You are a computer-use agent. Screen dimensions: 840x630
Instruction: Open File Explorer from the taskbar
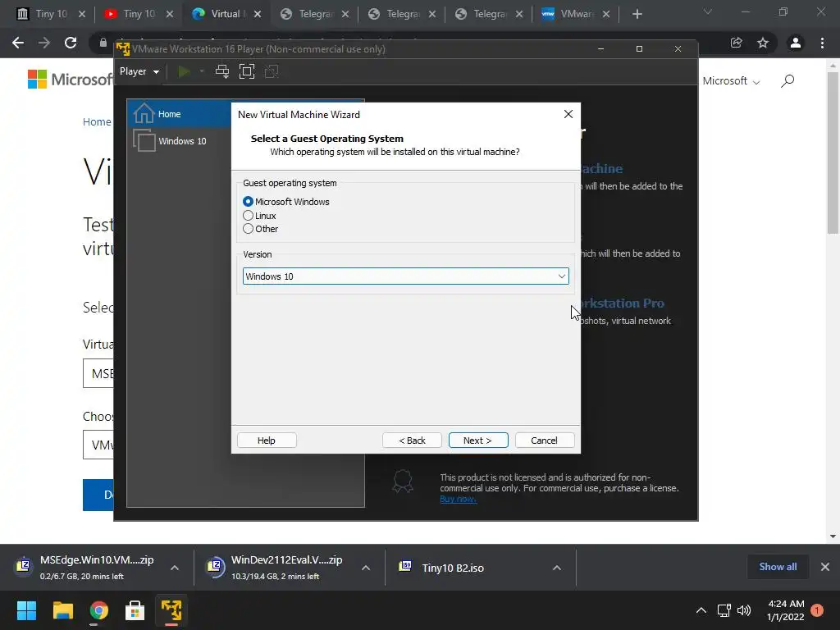62,610
